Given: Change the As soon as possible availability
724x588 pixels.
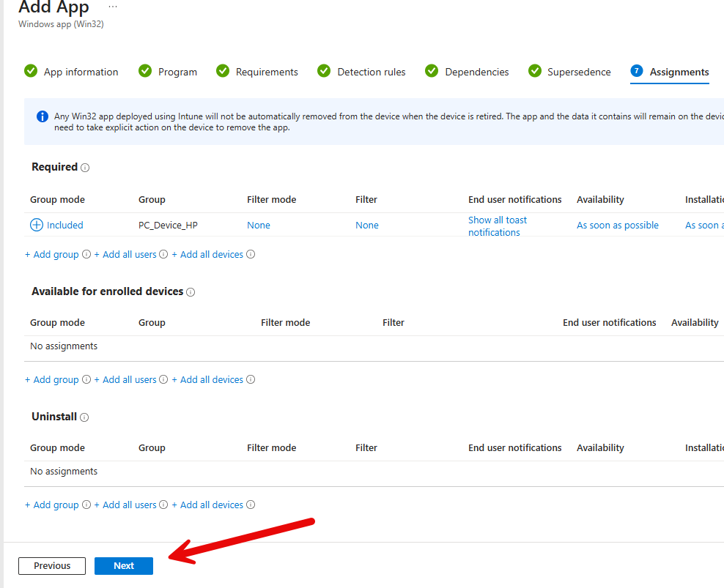Looking at the screenshot, I should point(617,226).
